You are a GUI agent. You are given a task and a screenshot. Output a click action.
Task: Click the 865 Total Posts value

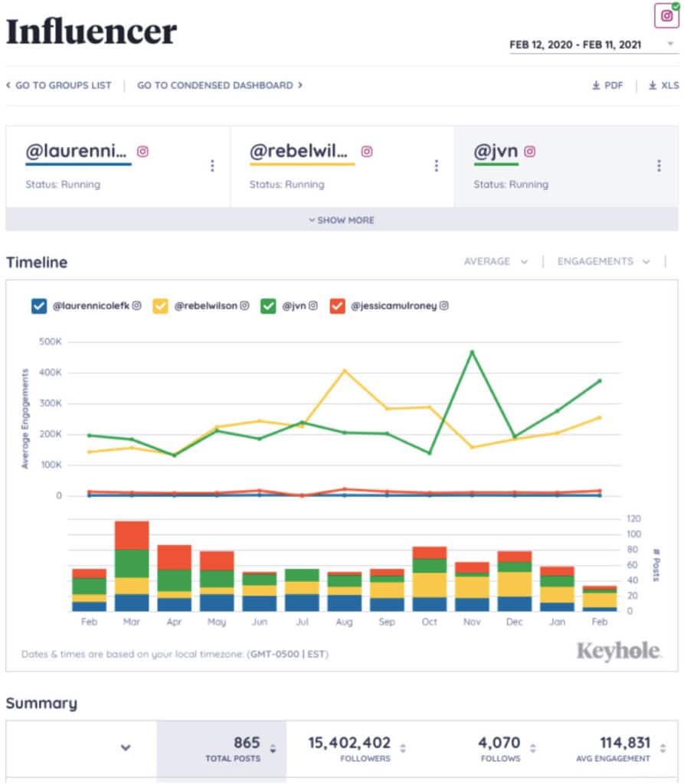(247, 743)
